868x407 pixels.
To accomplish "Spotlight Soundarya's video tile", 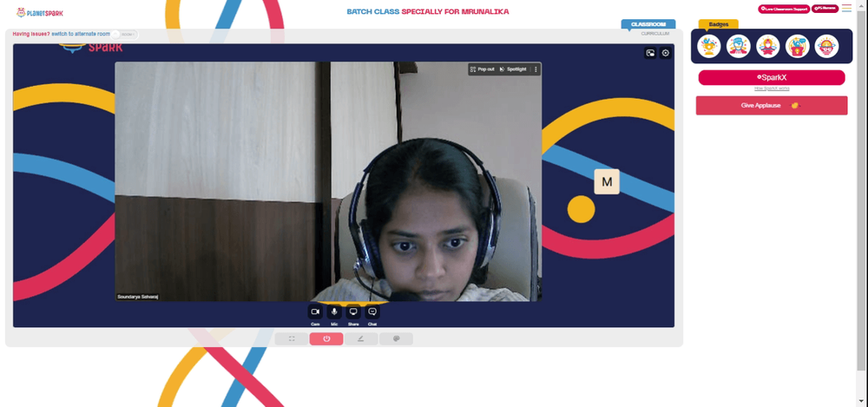I will (x=513, y=69).
